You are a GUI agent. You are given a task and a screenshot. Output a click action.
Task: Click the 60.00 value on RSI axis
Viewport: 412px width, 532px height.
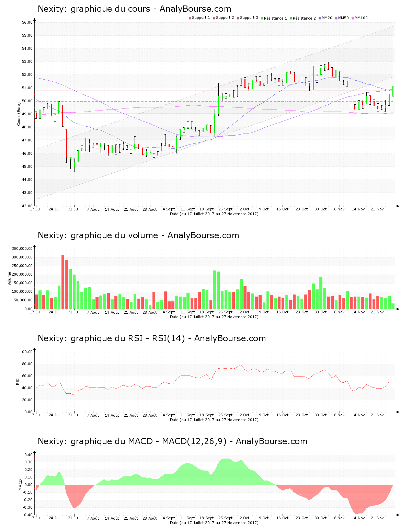point(27,376)
